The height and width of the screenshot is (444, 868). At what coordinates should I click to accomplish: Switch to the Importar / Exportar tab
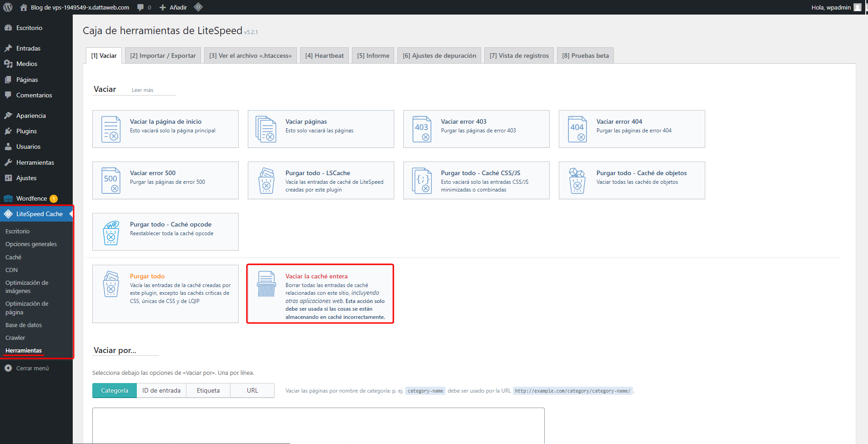pos(163,55)
